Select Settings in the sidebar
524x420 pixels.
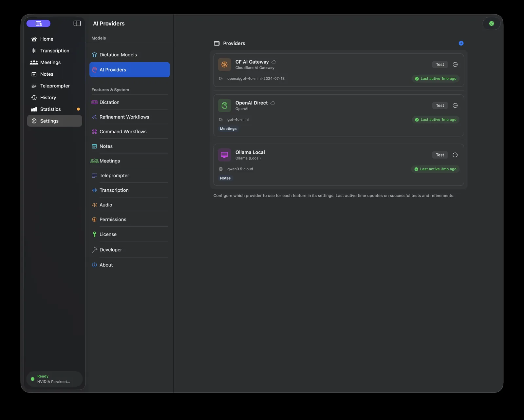coord(54,121)
